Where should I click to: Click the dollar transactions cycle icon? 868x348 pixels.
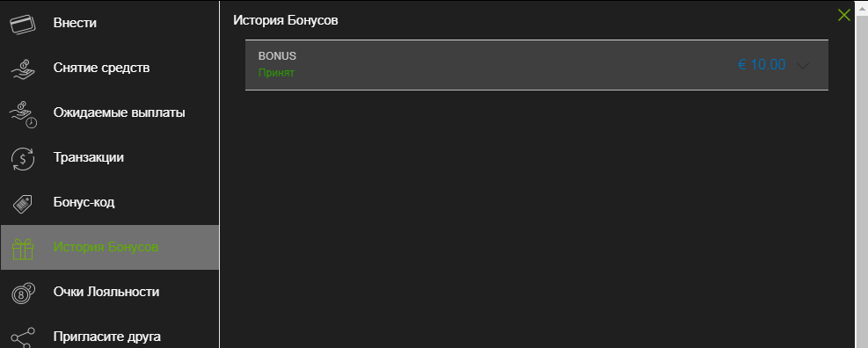tap(23, 158)
